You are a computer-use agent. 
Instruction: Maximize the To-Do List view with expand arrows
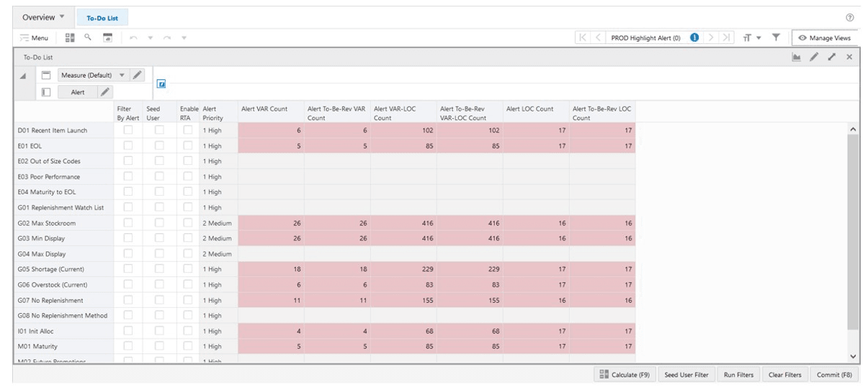tap(832, 57)
